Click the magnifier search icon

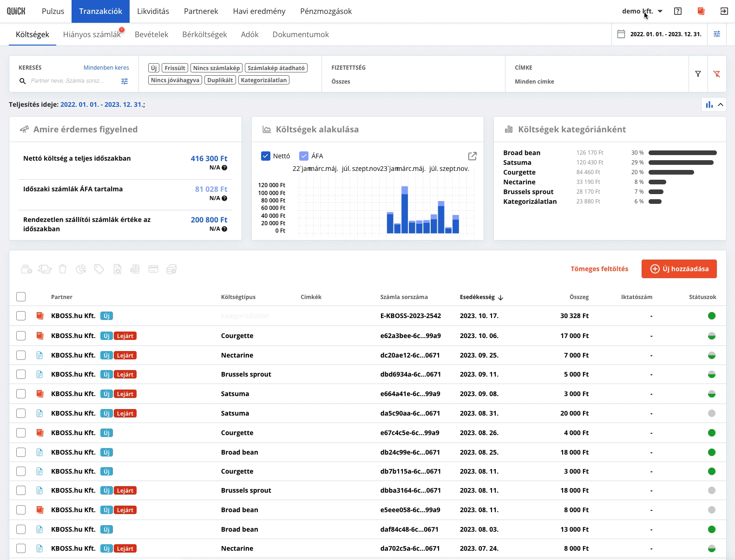pyautogui.click(x=22, y=81)
